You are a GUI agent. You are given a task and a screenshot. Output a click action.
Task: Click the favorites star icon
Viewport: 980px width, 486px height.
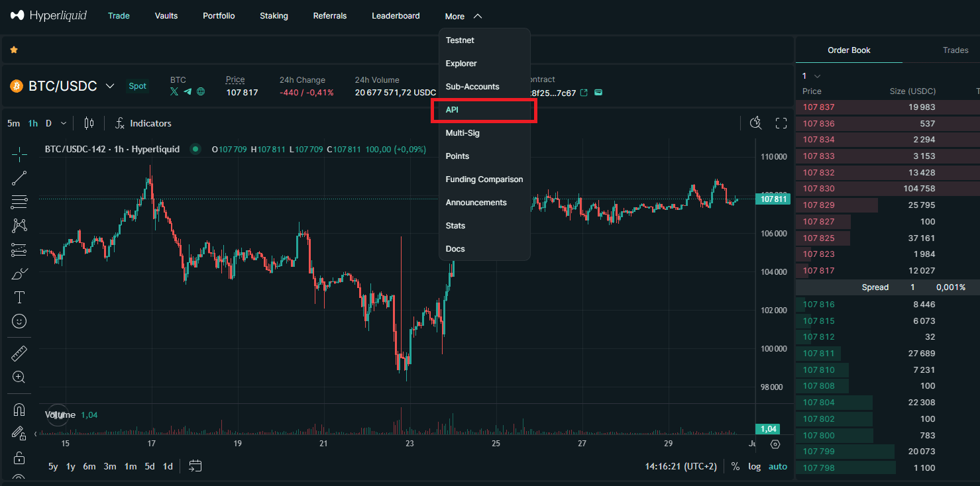pyautogui.click(x=14, y=50)
